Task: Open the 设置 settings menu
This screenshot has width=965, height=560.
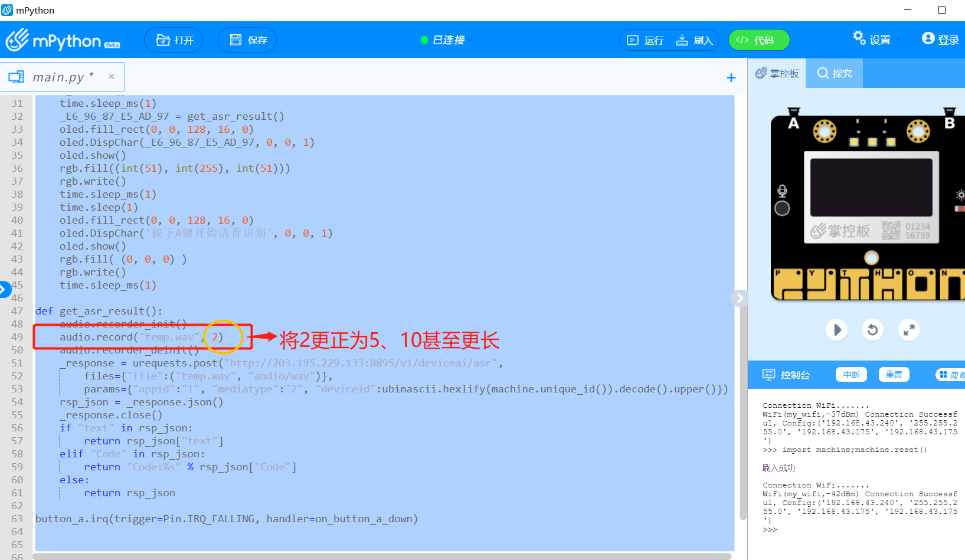Action: [876, 40]
